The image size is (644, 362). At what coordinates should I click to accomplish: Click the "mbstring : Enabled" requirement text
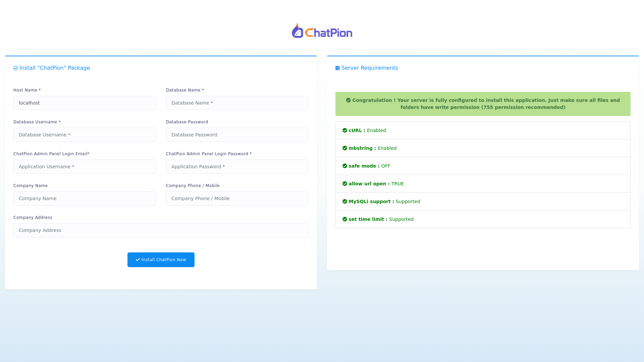click(373, 148)
